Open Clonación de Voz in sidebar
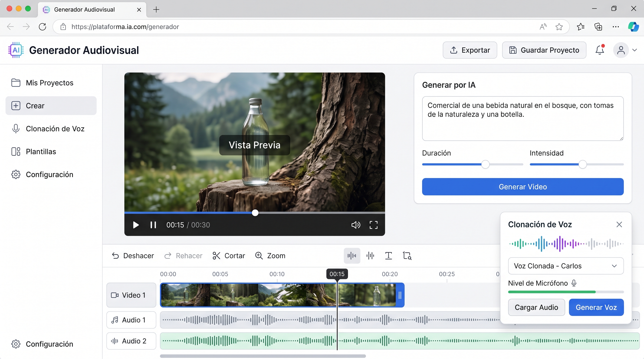Screen dimensions: 644x359 [51, 129]
